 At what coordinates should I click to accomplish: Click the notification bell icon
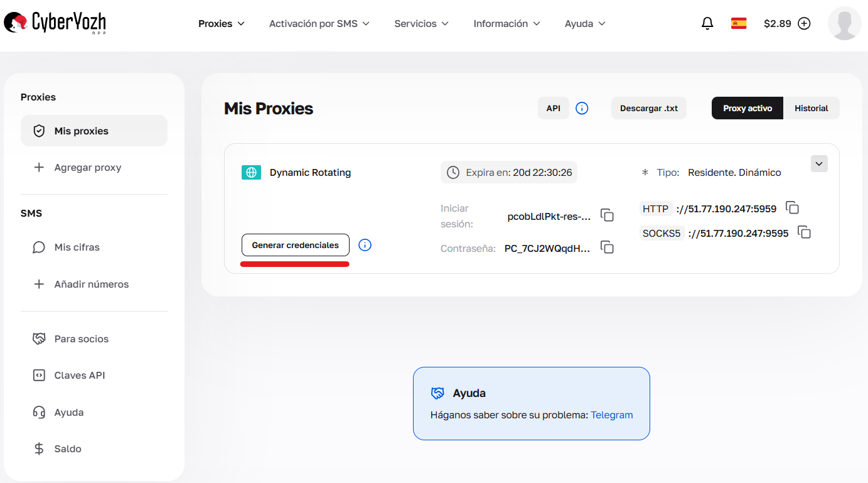tap(707, 23)
